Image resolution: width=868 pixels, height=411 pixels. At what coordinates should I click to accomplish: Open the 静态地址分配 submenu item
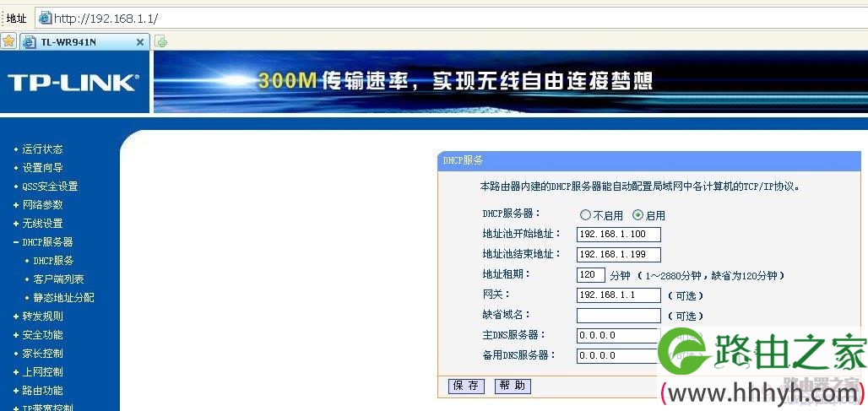63,298
